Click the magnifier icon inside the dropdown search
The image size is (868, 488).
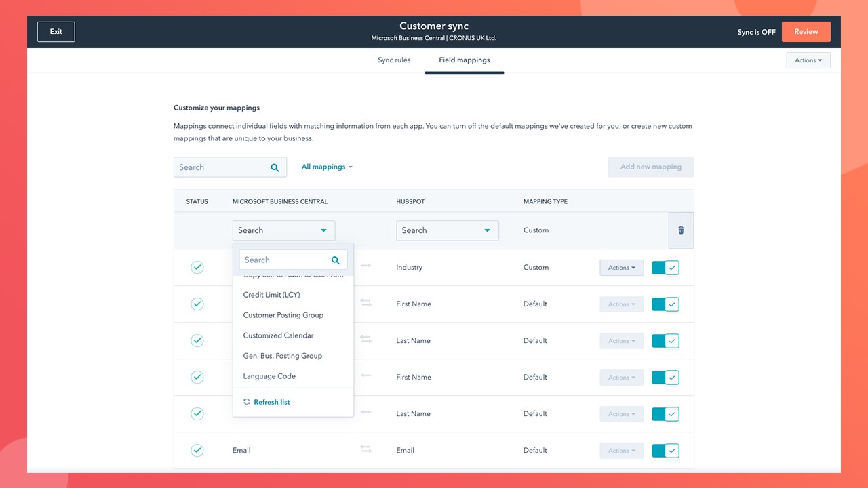(336, 260)
